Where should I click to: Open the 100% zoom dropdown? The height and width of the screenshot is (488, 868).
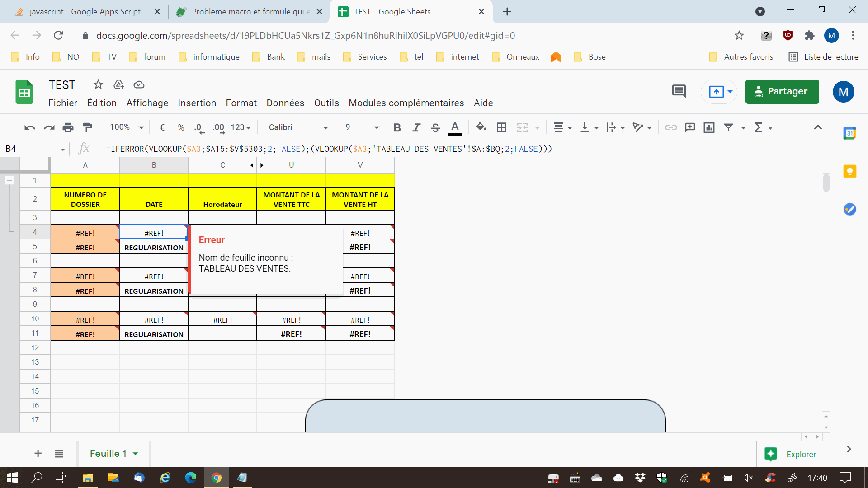coord(127,127)
